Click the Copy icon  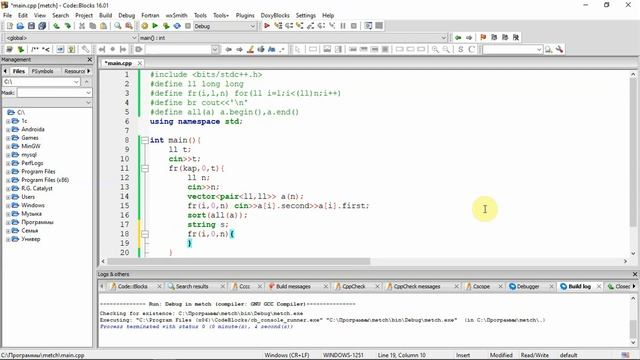pyautogui.click(x=93, y=26)
